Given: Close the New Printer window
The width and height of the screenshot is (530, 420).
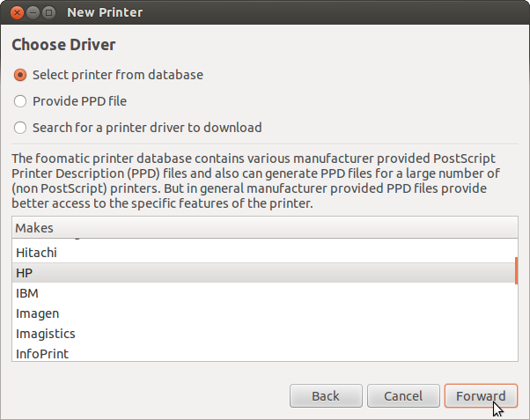Looking at the screenshot, I should (15, 13).
